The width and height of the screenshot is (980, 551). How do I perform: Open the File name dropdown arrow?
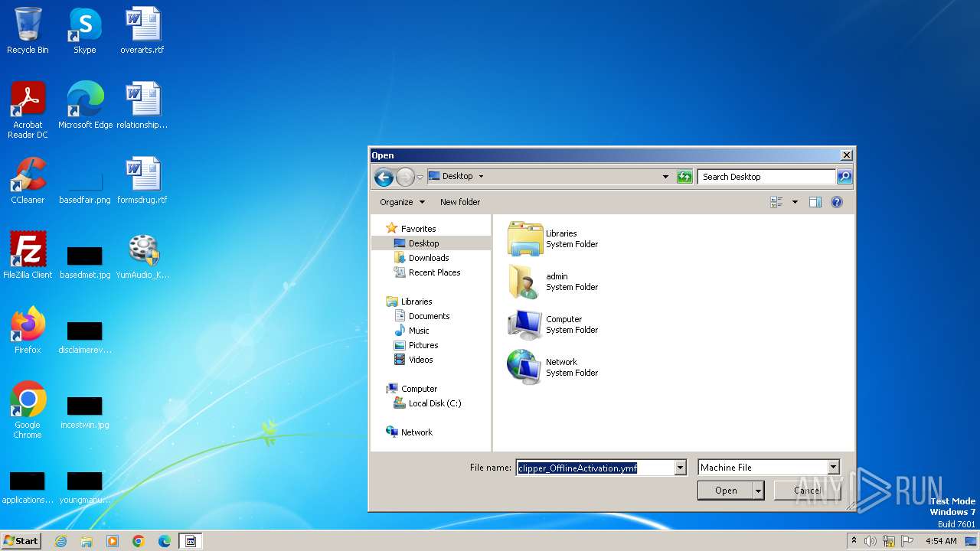click(x=680, y=468)
